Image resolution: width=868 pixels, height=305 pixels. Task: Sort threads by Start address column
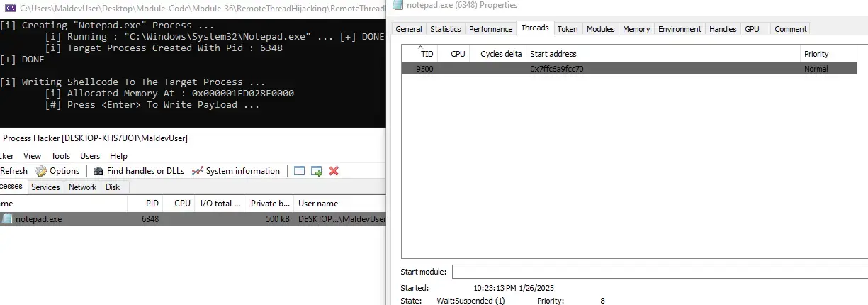[553, 54]
